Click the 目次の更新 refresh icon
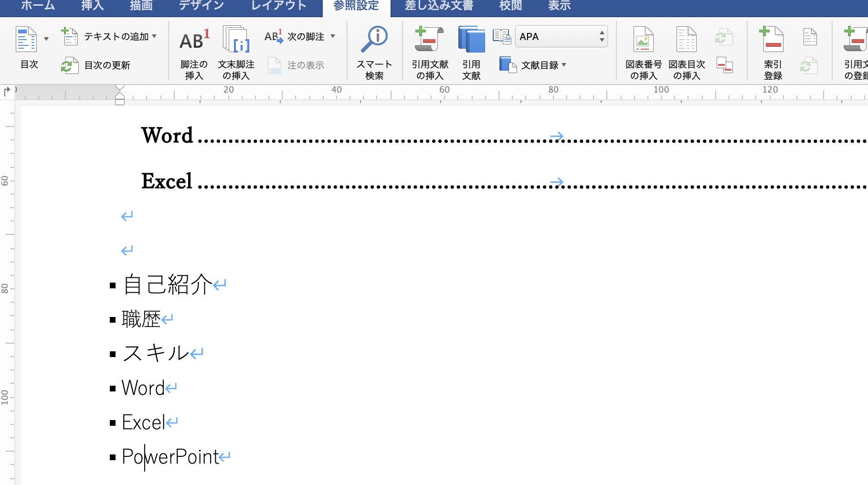The image size is (868, 485). coord(70,65)
